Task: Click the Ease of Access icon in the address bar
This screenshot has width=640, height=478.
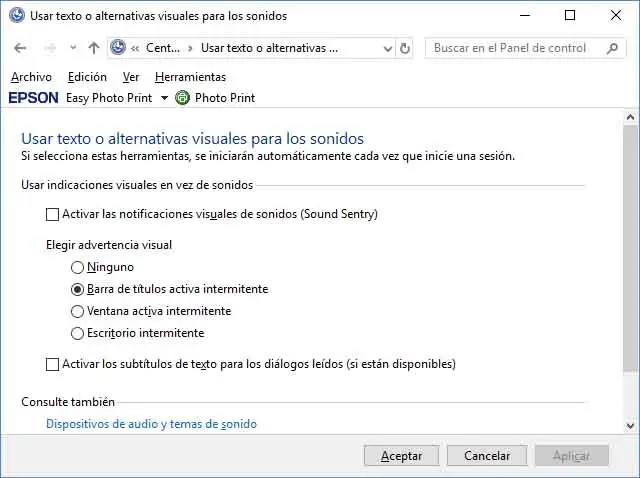Action: coord(119,48)
